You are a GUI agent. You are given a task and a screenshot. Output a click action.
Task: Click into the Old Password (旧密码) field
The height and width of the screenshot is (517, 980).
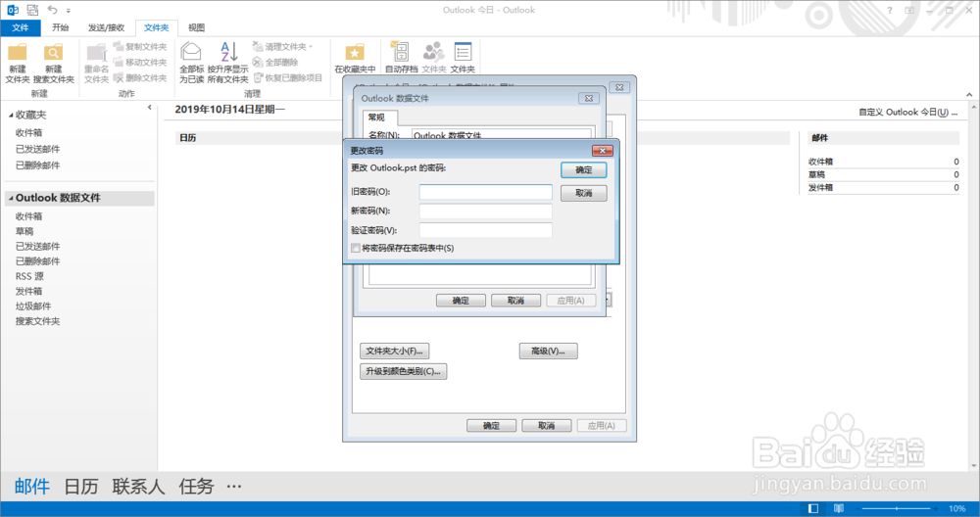pos(486,192)
